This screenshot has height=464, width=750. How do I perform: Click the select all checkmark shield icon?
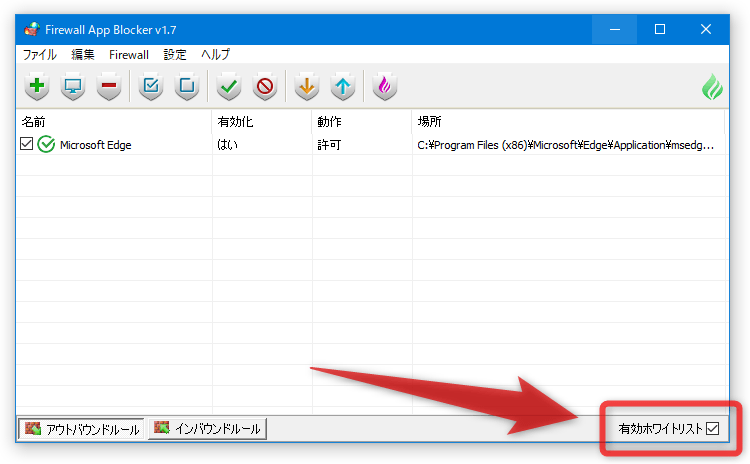(x=151, y=87)
